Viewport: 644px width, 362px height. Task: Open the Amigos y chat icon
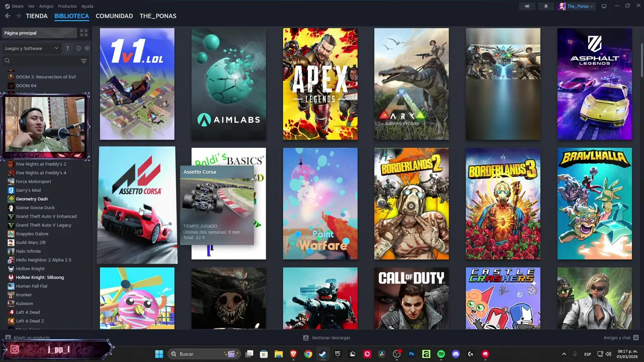(636, 338)
